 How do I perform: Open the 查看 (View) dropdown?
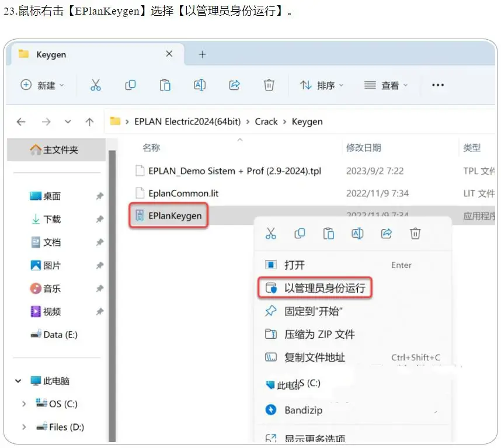tap(385, 85)
